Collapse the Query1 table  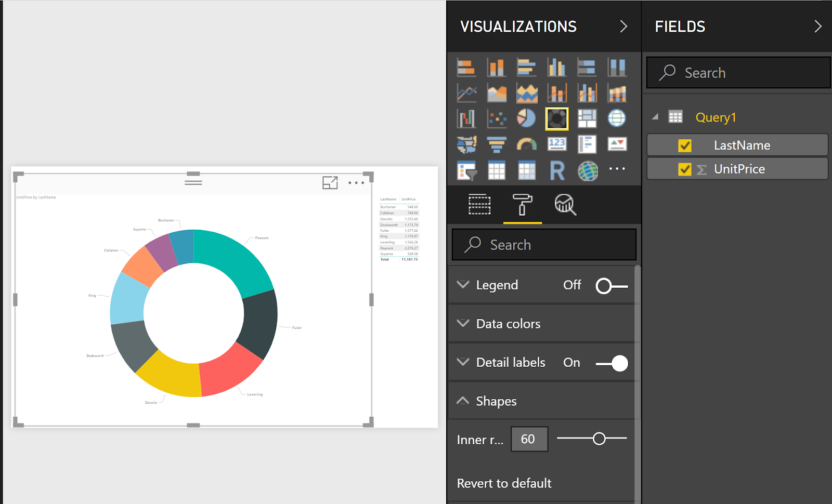[x=655, y=116]
